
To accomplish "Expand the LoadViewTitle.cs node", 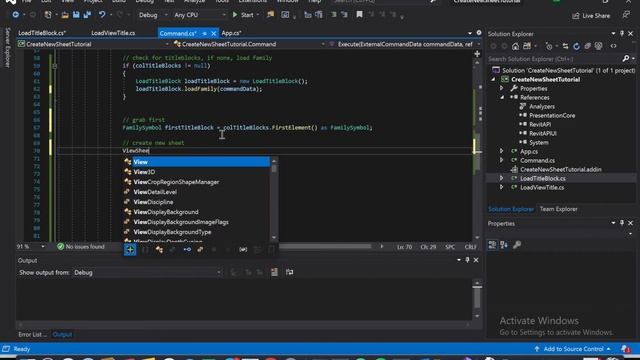I will tap(502, 187).
